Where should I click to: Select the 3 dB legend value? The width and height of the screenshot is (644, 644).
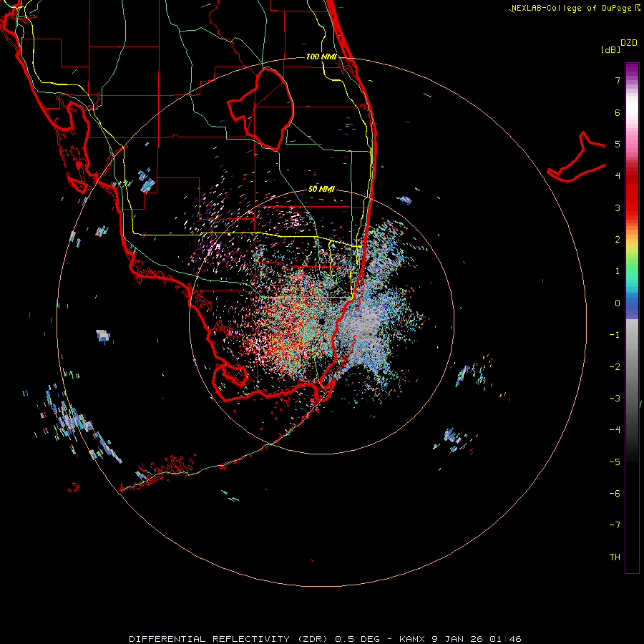click(x=618, y=208)
